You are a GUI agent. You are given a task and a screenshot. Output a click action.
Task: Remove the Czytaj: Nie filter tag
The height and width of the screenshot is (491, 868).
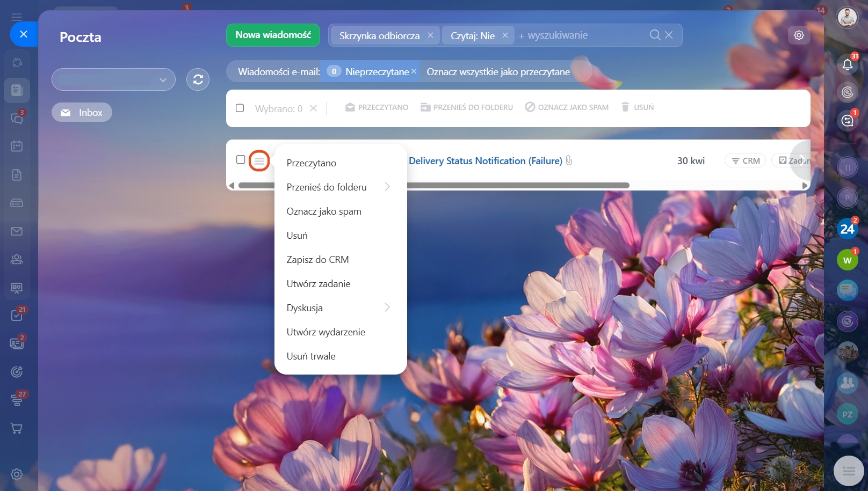505,35
